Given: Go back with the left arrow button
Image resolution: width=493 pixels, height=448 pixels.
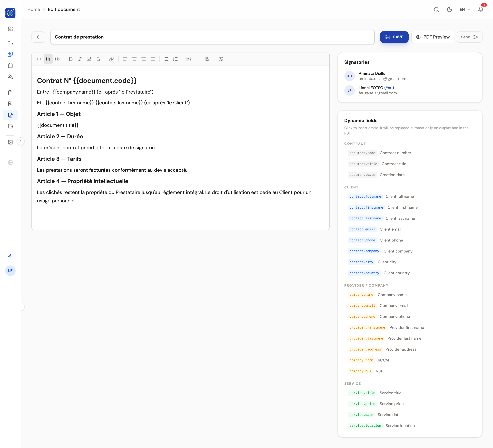Looking at the screenshot, I should click(38, 37).
